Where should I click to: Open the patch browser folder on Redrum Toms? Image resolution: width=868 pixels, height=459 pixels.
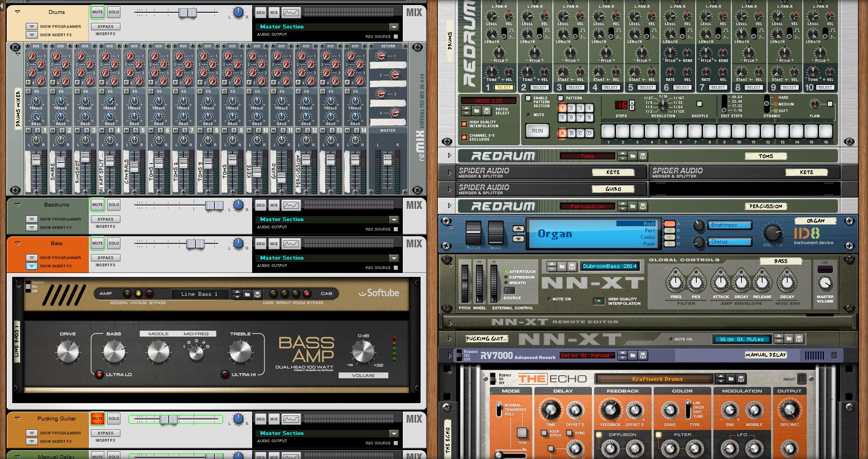(x=633, y=156)
